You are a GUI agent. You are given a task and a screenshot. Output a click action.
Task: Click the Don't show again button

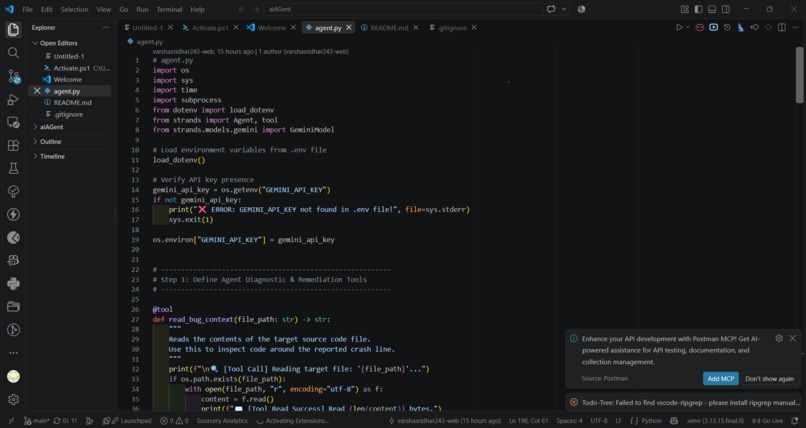point(770,379)
